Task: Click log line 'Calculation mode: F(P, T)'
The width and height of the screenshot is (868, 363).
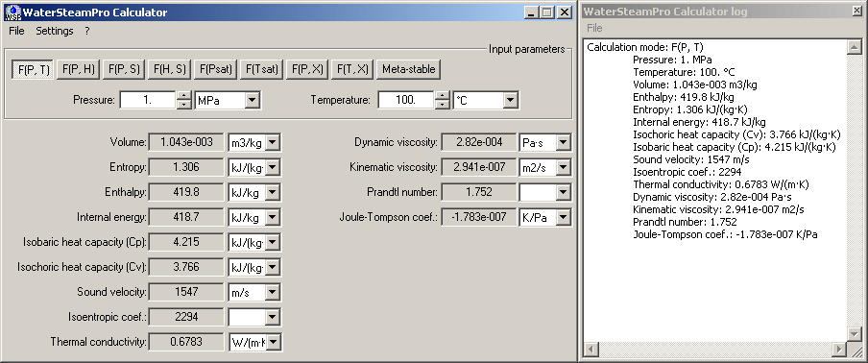Action: (x=645, y=47)
